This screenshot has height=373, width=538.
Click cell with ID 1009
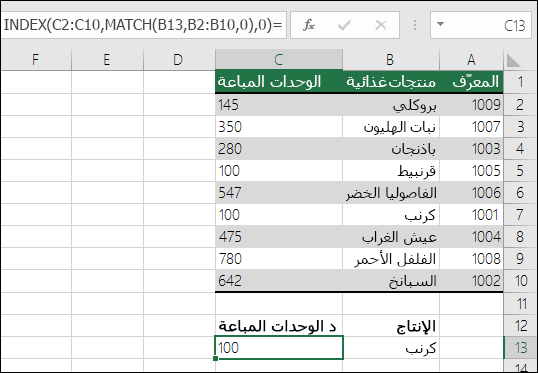coord(471,105)
